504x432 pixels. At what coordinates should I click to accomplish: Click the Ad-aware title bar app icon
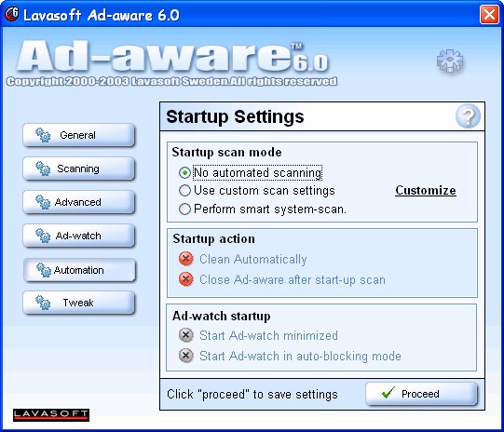coord(11,14)
